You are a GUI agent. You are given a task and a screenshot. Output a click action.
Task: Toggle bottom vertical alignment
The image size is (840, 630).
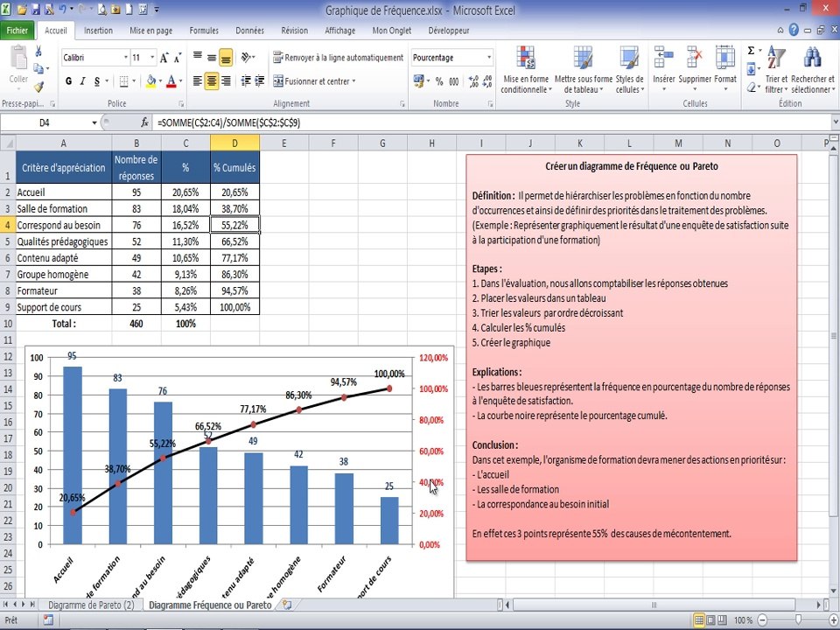pyautogui.click(x=226, y=57)
